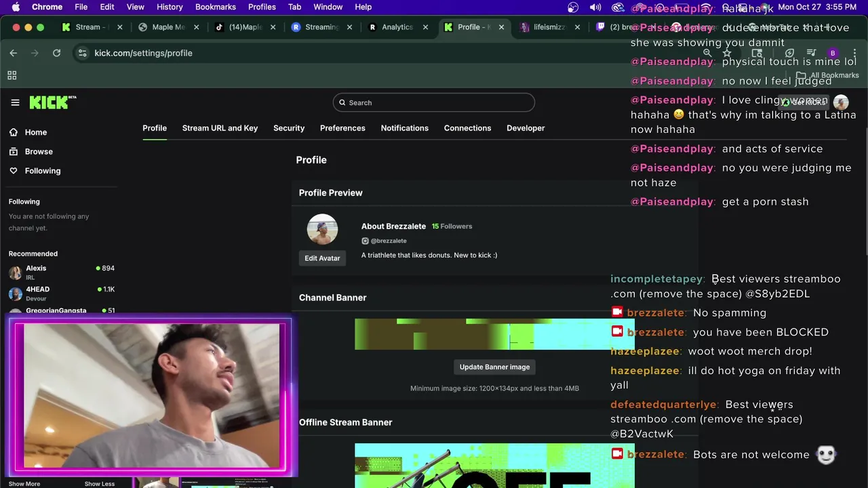Click the green KICK logo
The image size is (868, 488).
[x=52, y=102]
